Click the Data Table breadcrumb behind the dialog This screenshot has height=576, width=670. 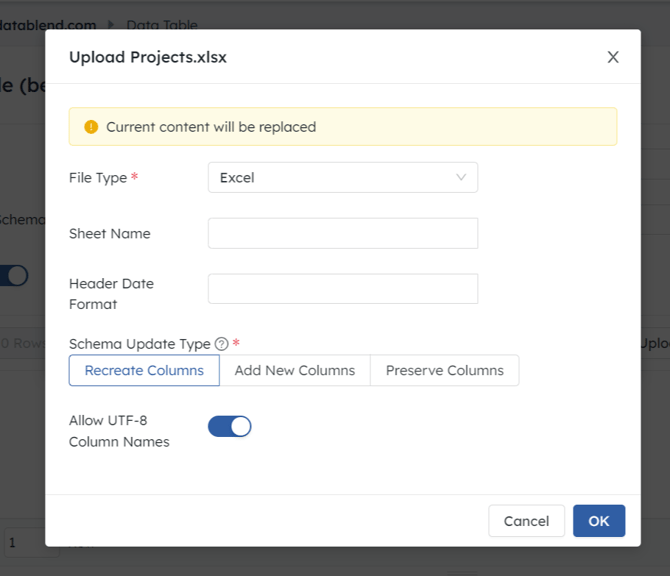(x=162, y=25)
